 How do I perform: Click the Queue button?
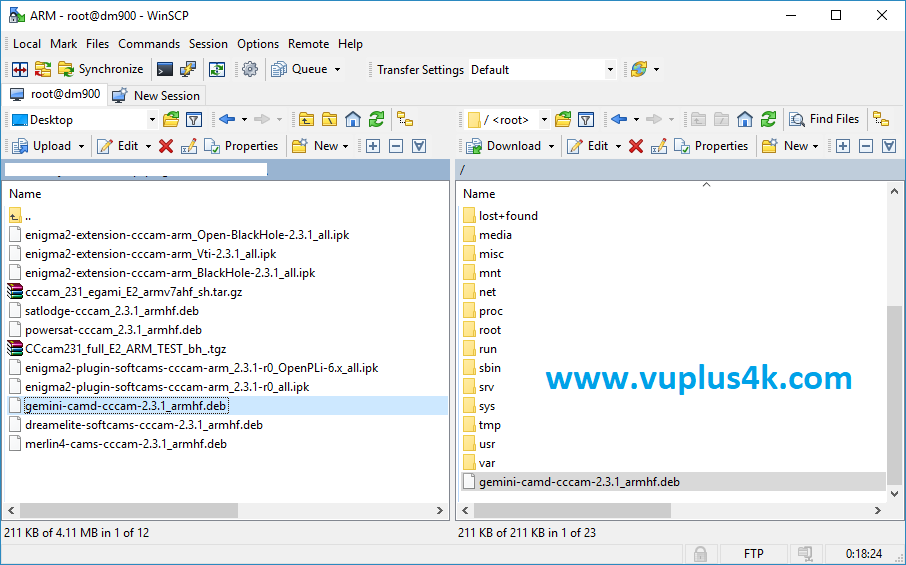[299, 69]
